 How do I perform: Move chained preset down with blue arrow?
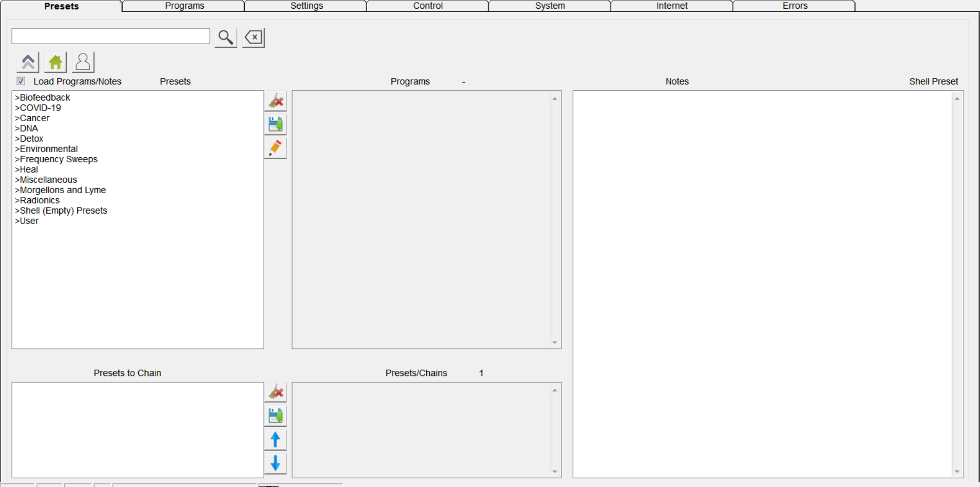click(276, 463)
